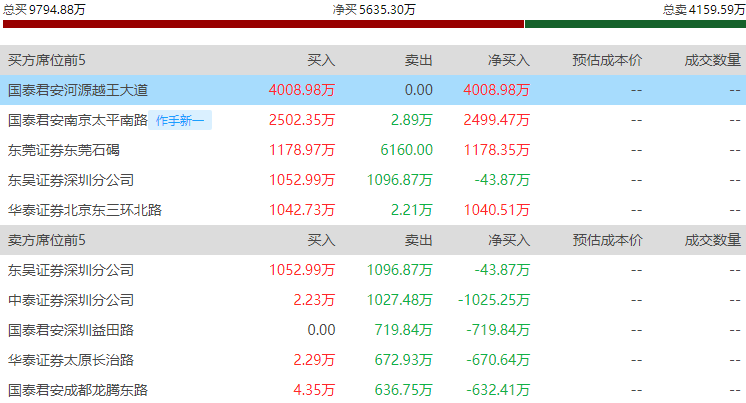This screenshot has height=403, width=746.
Task: Sort by 卖出 in the 买方席位前5 header
Action: [x=419, y=60]
